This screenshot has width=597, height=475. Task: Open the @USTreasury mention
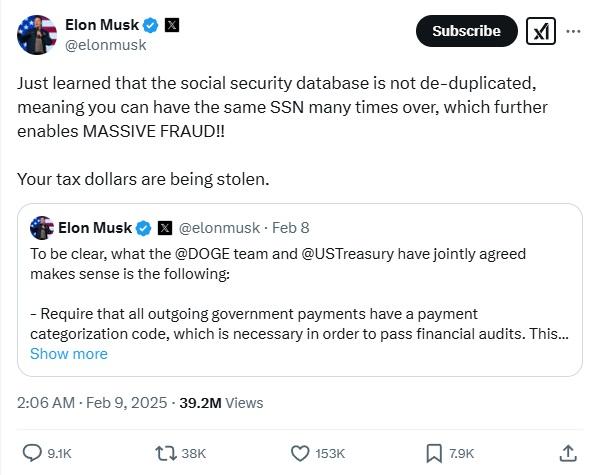[347, 254]
